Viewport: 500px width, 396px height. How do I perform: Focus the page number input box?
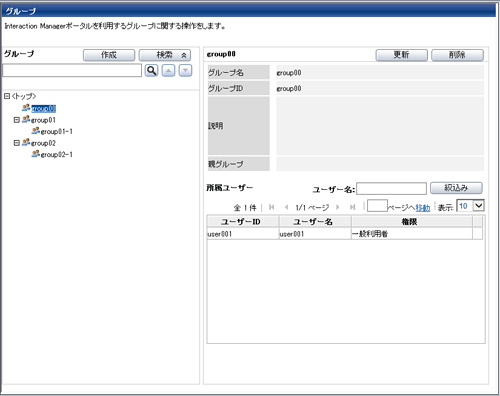point(377,206)
